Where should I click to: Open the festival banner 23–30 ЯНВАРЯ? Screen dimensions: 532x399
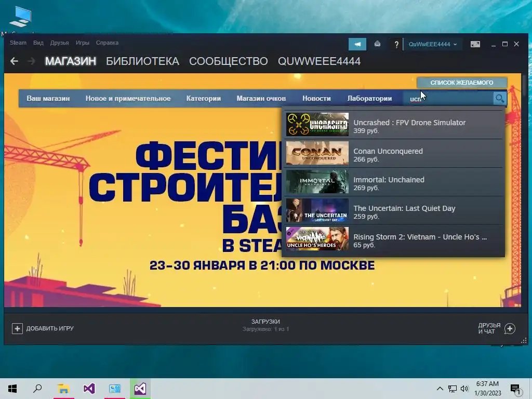click(x=262, y=265)
